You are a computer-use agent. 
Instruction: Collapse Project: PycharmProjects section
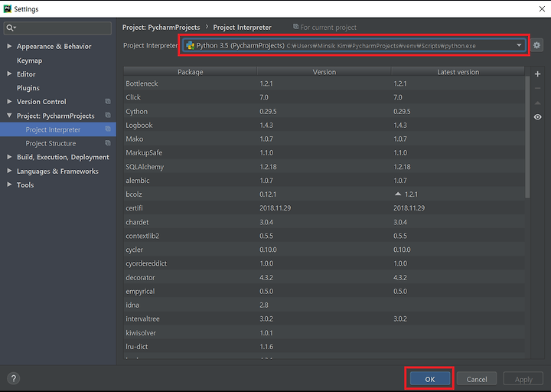[x=9, y=116]
